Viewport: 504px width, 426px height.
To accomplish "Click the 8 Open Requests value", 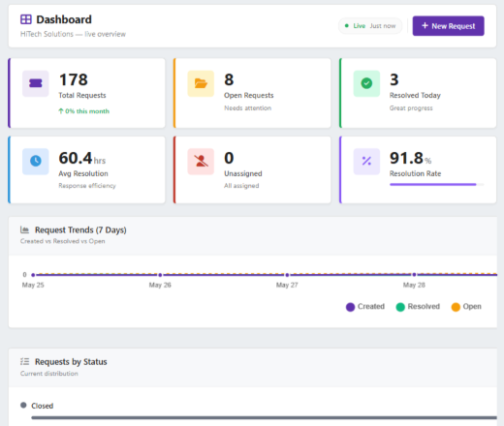I will coord(229,79).
